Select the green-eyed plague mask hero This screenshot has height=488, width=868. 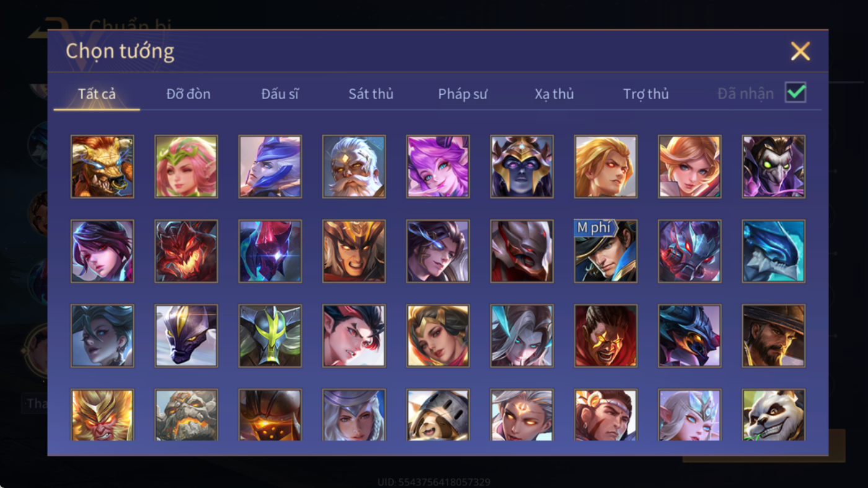[773, 167]
